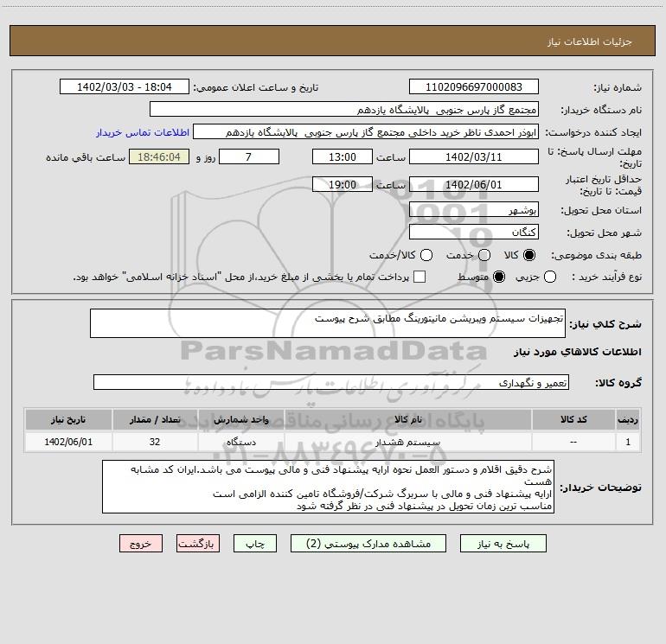Click the اطلاعات کالاهای مورد نیاز heading
666x644 pixels.
coord(577,352)
